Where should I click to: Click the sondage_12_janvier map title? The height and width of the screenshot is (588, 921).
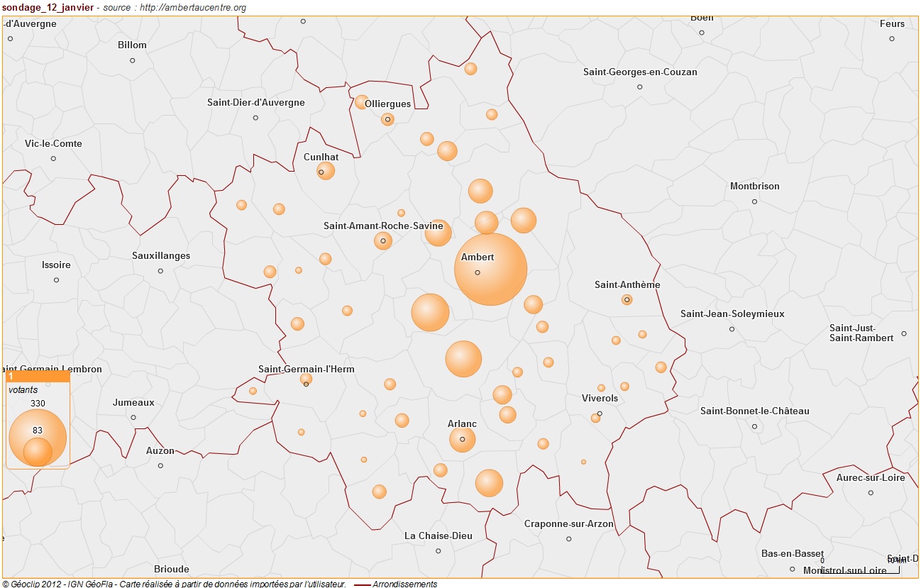pyautogui.click(x=47, y=8)
